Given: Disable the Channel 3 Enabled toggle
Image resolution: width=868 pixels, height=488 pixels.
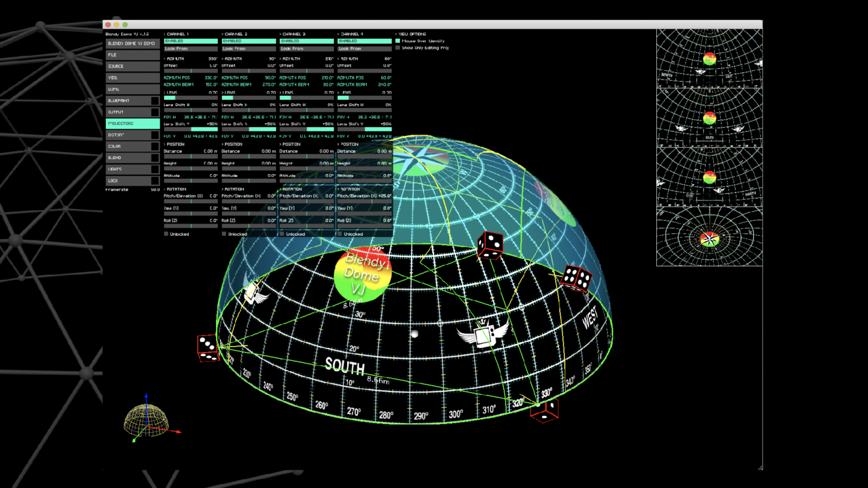Looking at the screenshot, I should [306, 41].
